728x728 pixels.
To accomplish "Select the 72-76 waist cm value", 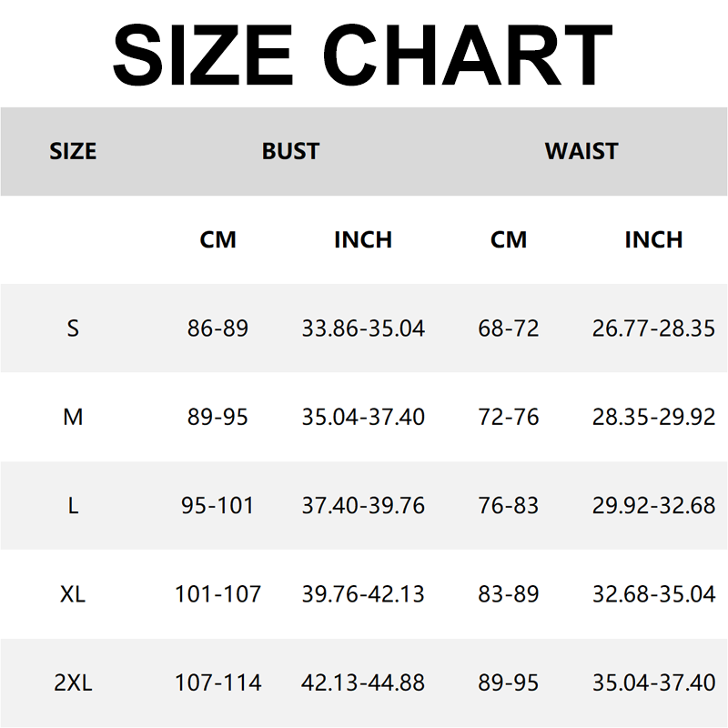I will (509, 417).
